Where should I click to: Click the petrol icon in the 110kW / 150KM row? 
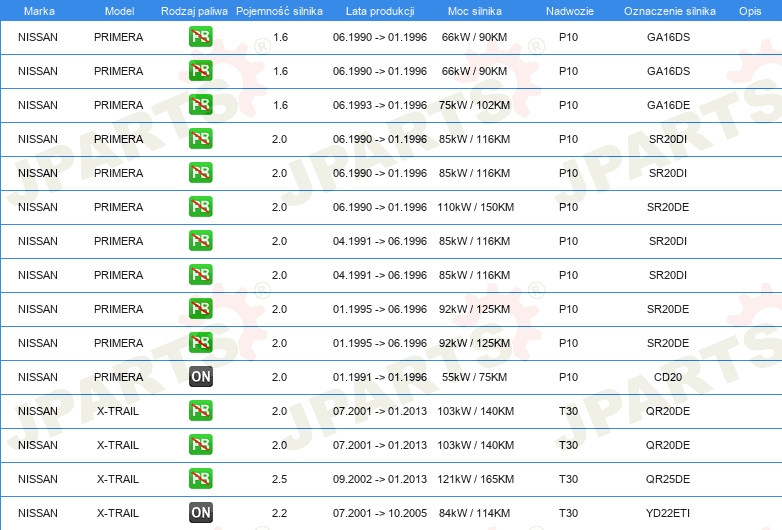(200, 206)
